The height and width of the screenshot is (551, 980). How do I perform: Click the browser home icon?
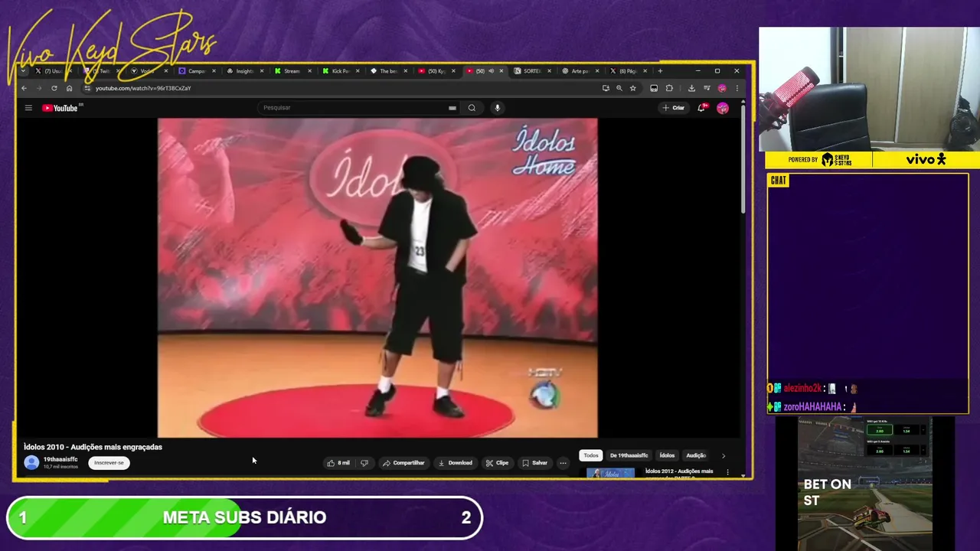(69, 88)
